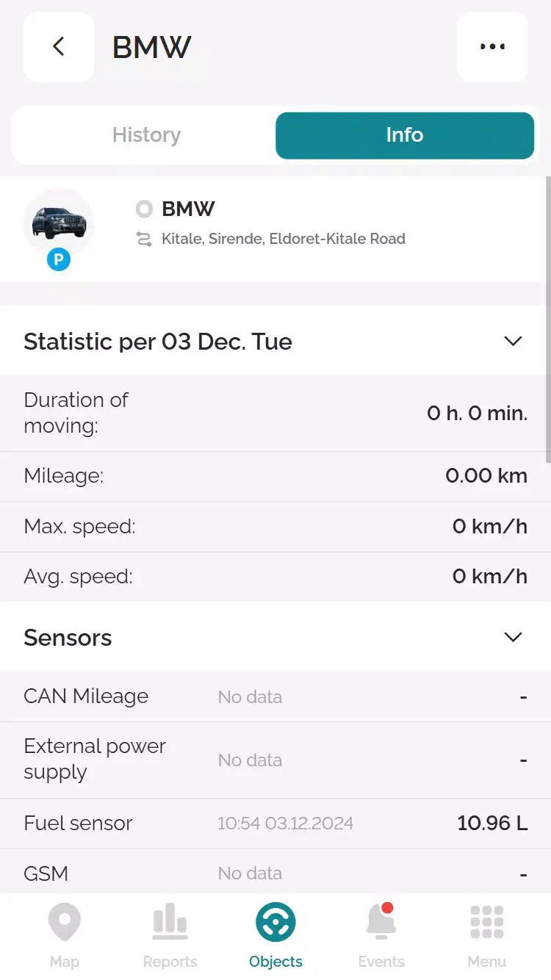Click the route icon beside the address
This screenshot has height=980, width=551.
pyautogui.click(x=144, y=239)
